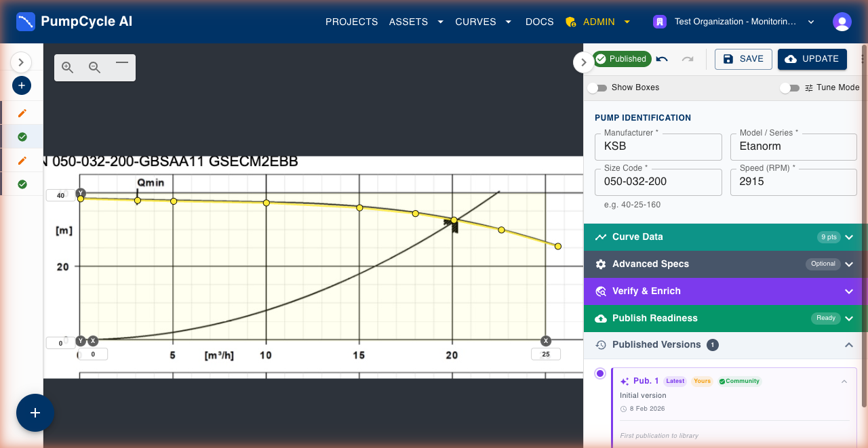
Task: Click the UPDATE button
Action: click(x=812, y=59)
